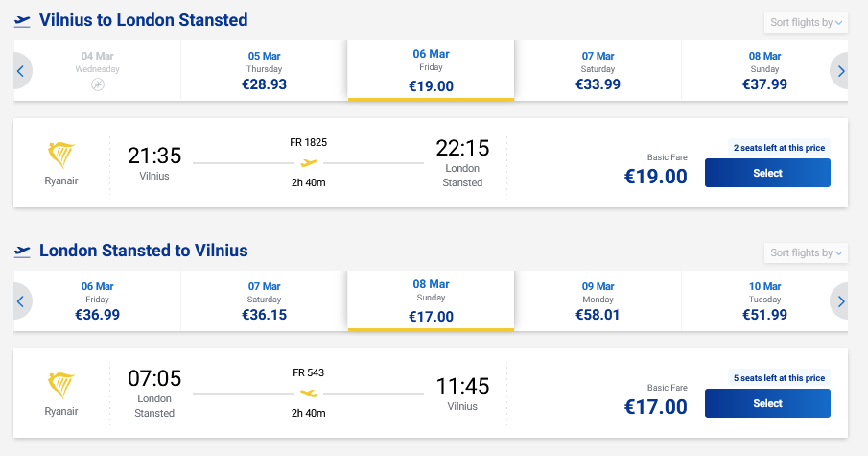The image size is (868, 456).
Task: Select the €17.00 Stansted to Vilnius flight
Action: coord(767,403)
